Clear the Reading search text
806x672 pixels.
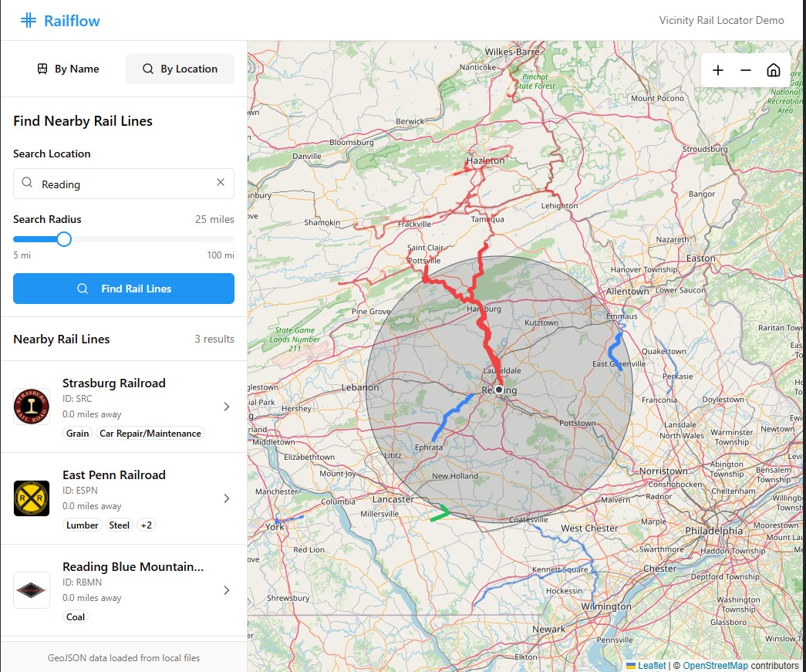tap(221, 183)
